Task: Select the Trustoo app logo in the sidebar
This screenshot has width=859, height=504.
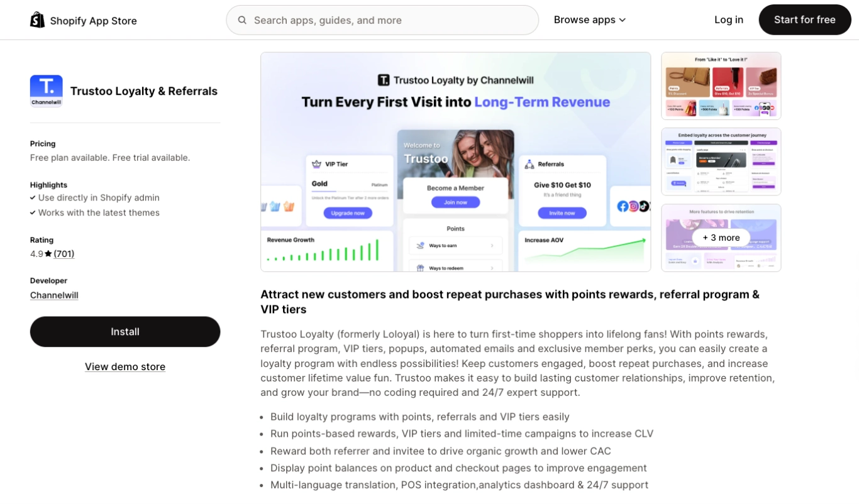Action: [x=46, y=90]
